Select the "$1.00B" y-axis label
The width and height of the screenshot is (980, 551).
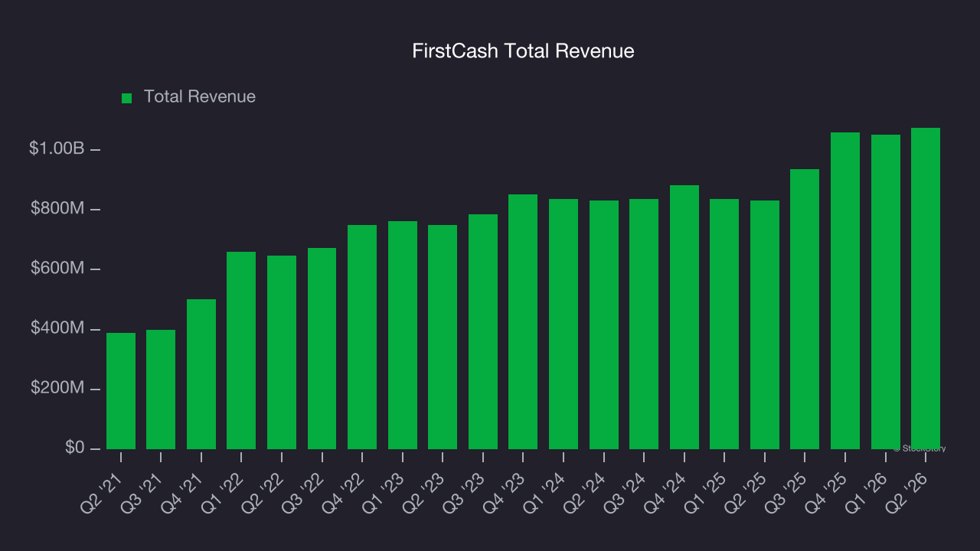[57, 149]
